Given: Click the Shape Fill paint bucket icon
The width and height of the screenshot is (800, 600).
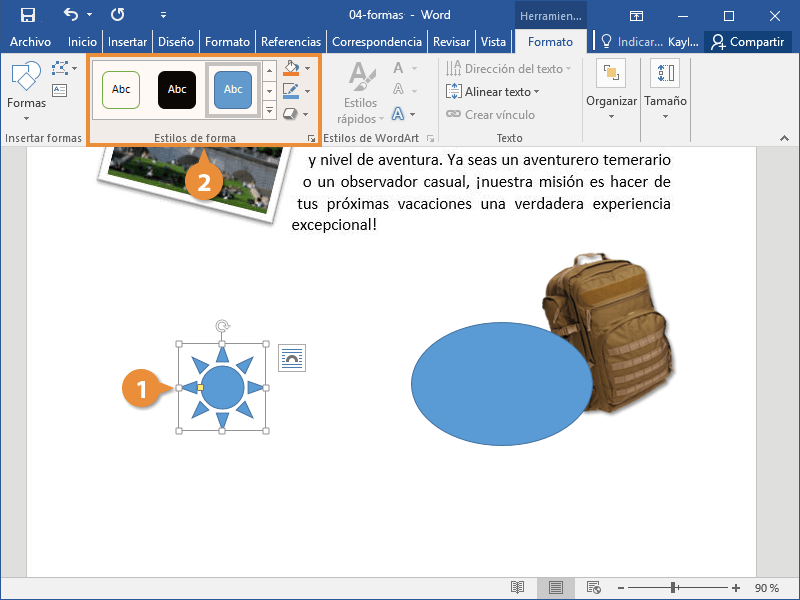Looking at the screenshot, I should (x=291, y=68).
